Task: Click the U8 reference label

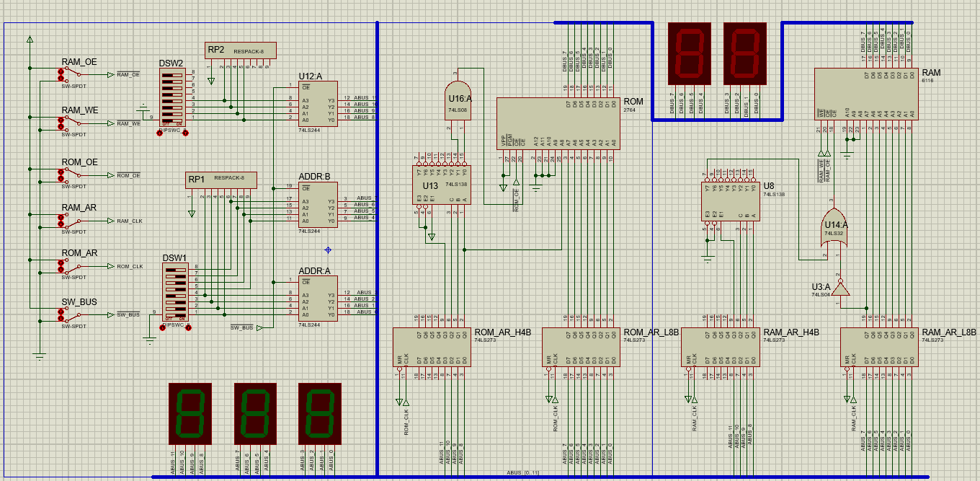Action: tap(769, 185)
